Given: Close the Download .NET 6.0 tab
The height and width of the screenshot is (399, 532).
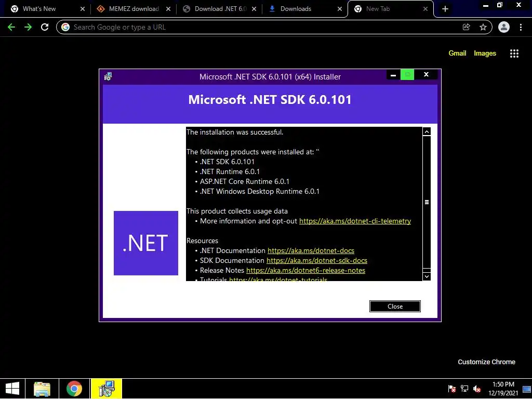Looking at the screenshot, I should pyautogui.click(x=254, y=9).
